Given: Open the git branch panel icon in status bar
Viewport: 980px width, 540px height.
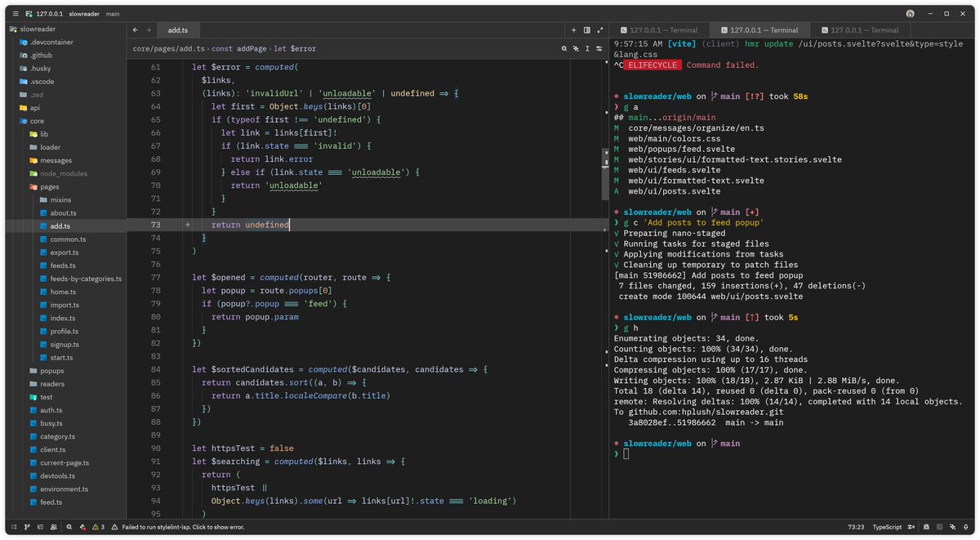Looking at the screenshot, I should [26, 527].
